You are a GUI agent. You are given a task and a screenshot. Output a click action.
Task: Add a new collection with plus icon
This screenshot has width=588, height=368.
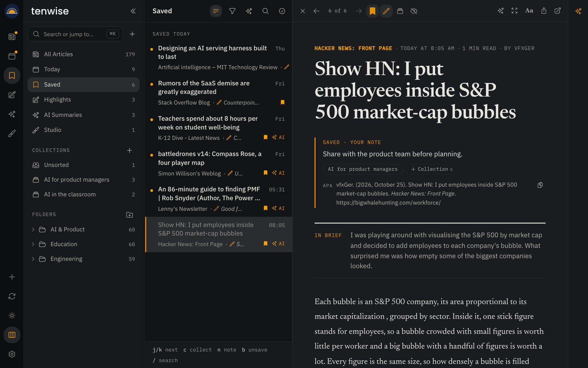pos(129,150)
